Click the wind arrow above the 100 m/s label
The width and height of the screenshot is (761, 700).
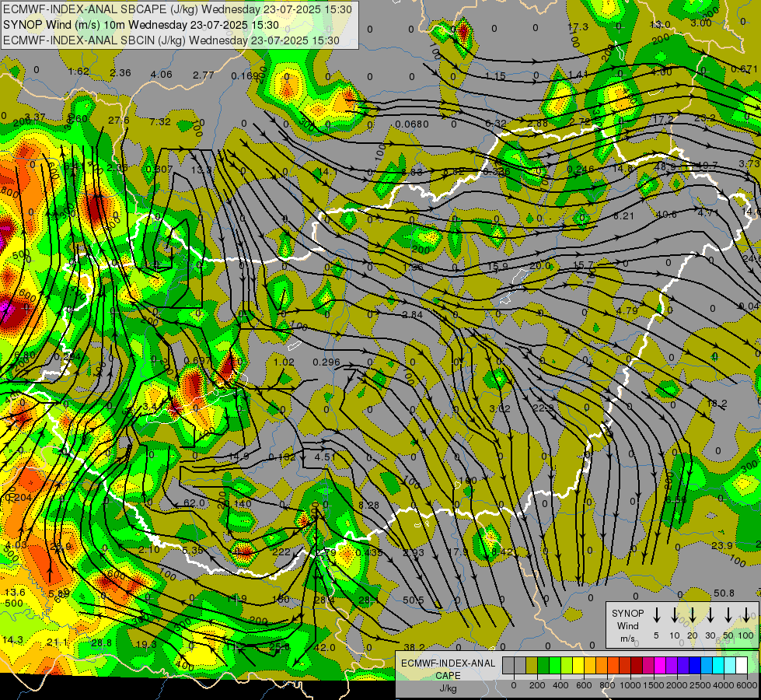click(746, 615)
